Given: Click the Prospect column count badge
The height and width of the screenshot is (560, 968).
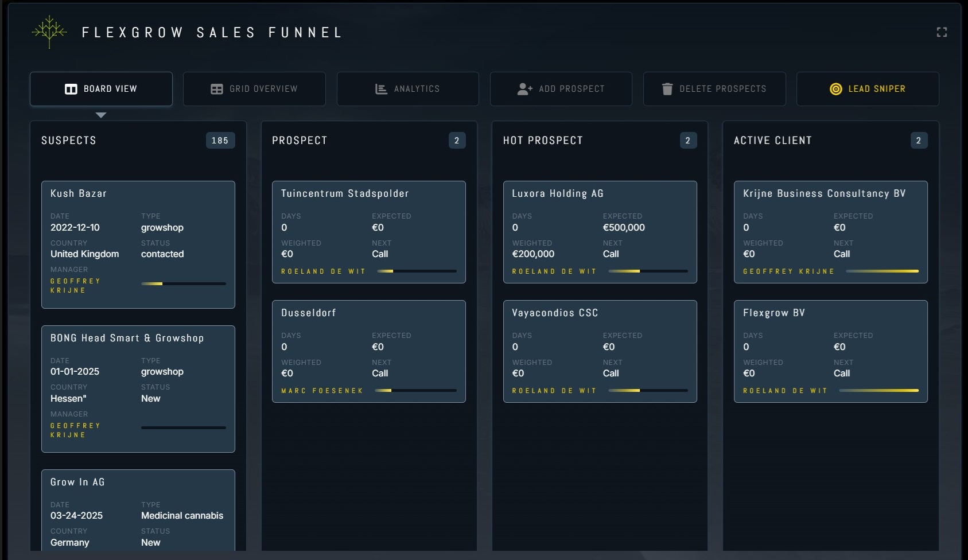Looking at the screenshot, I should pos(457,141).
